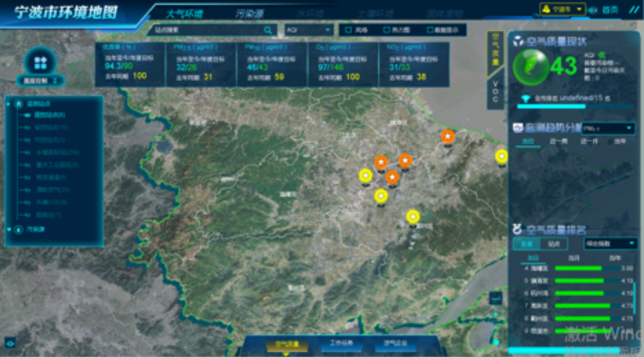Click the station search input field
Viewport: 644px width, 357px height.
pyautogui.click(x=204, y=30)
